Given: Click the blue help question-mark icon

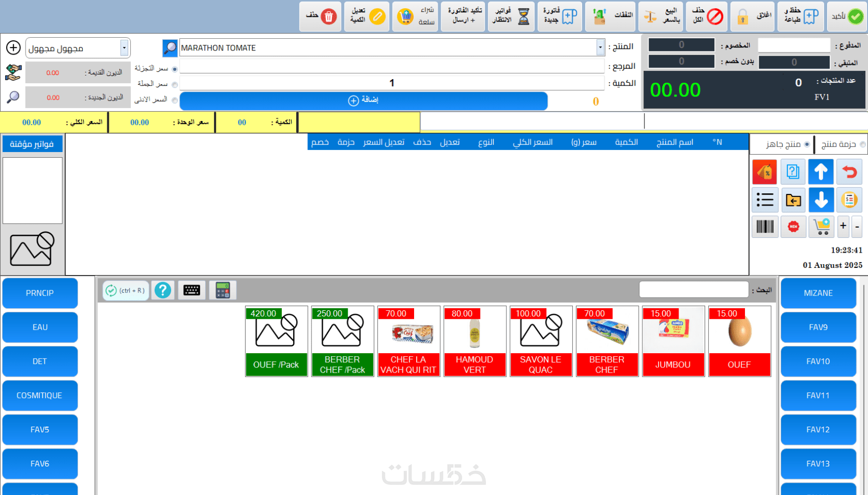Looking at the screenshot, I should pyautogui.click(x=163, y=290).
